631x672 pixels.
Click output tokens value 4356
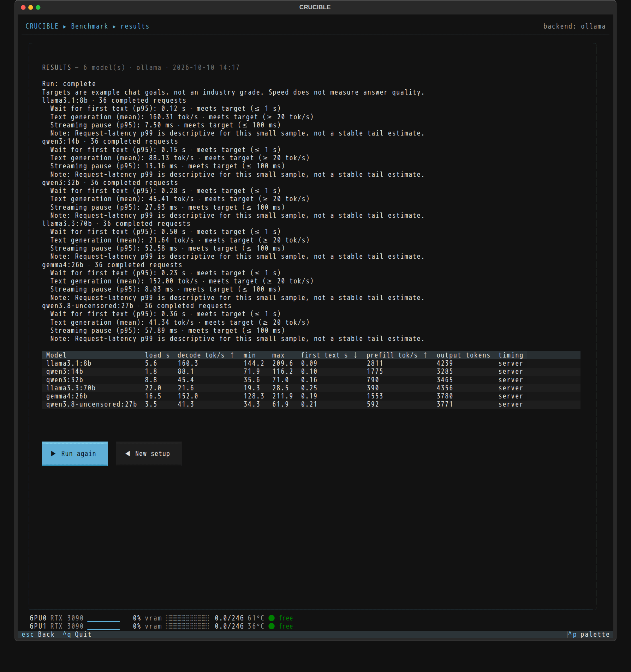(445, 388)
